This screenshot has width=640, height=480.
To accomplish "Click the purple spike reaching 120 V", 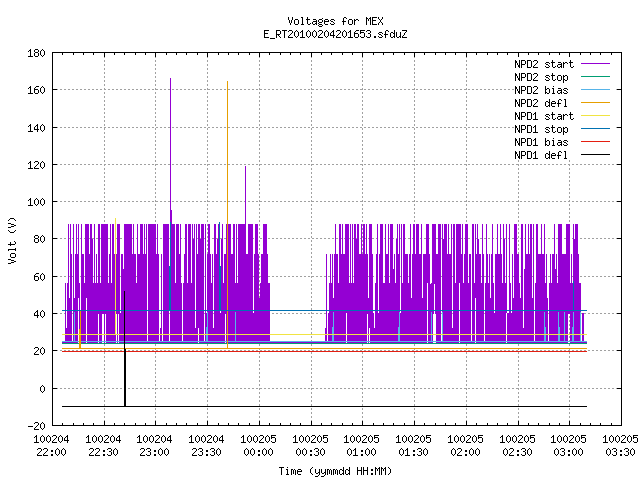I will click(245, 195).
